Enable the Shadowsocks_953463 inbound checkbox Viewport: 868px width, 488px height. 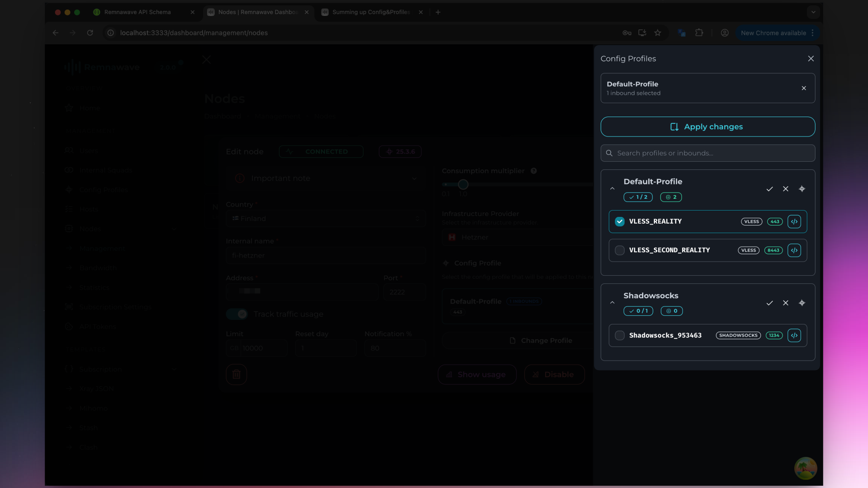(619, 335)
